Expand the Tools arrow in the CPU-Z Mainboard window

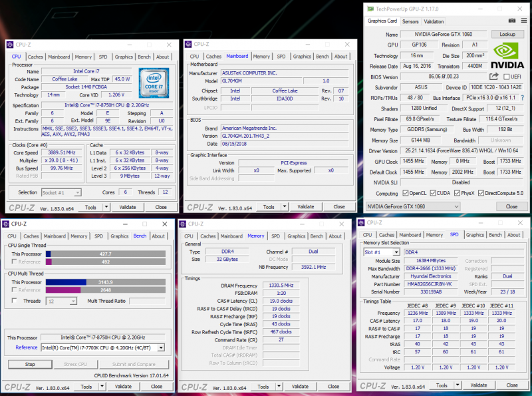coord(285,206)
